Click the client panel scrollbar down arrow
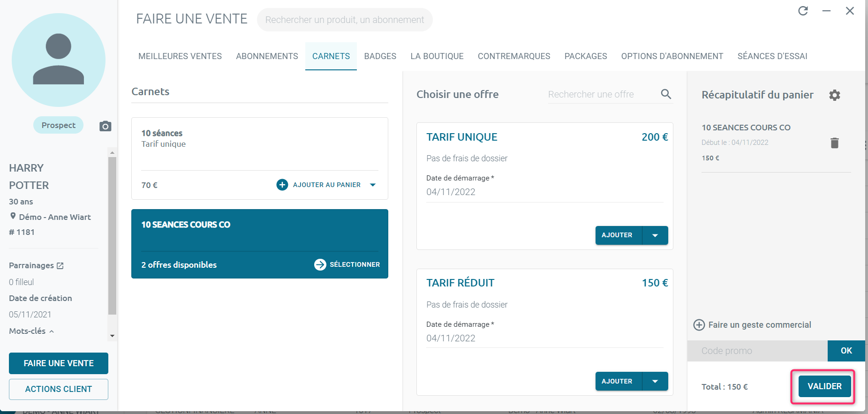The image size is (868, 414). point(112,336)
